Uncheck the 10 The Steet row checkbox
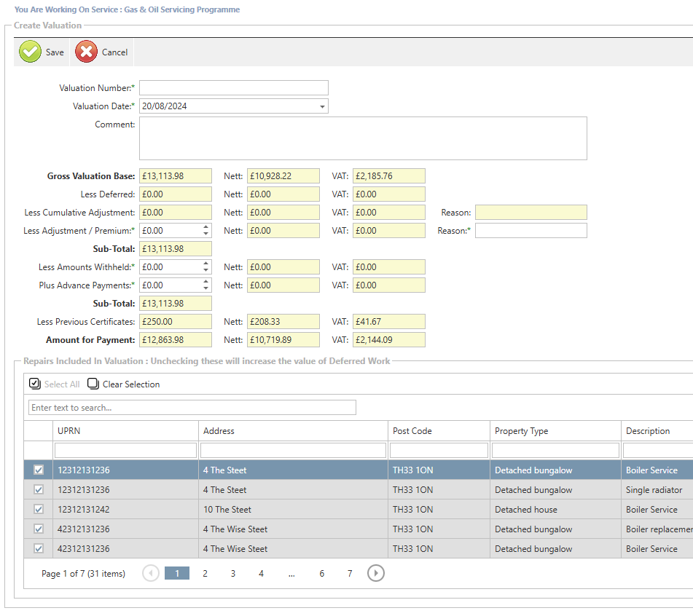Image resolution: width=693 pixels, height=616 pixels. [x=39, y=510]
